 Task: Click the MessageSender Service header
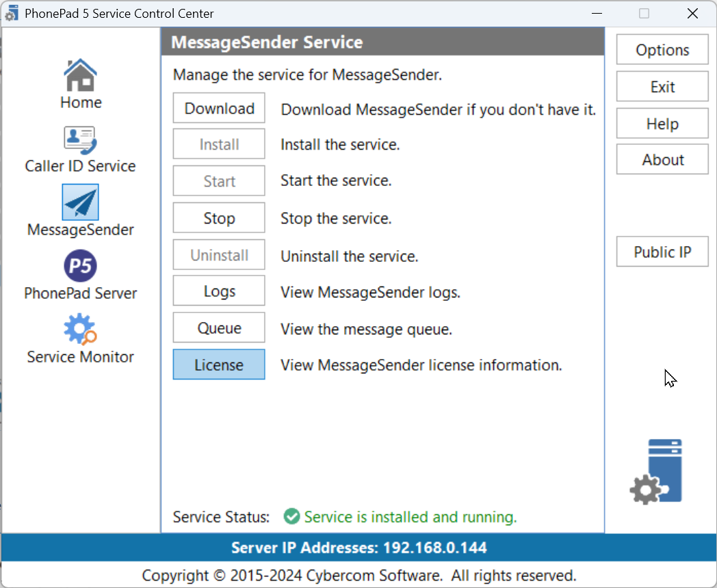point(382,42)
